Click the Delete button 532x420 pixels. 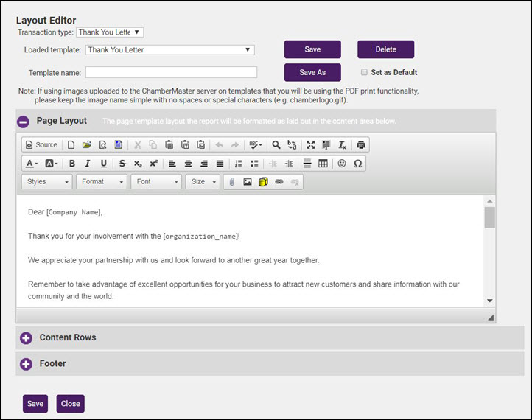[x=385, y=49]
